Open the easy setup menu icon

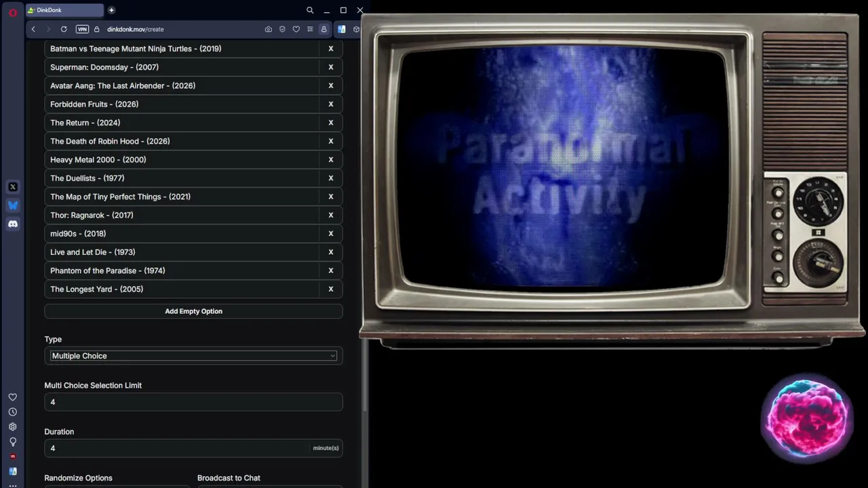310,29
